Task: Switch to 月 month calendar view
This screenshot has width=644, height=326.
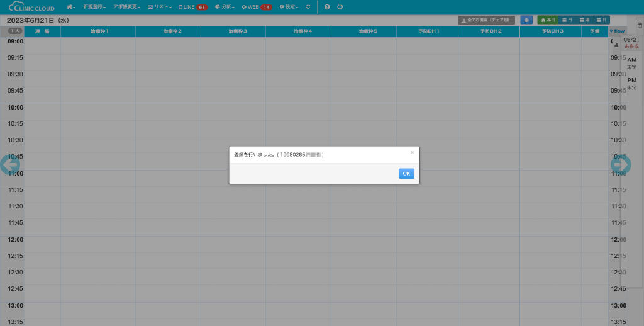Action: tap(567, 20)
